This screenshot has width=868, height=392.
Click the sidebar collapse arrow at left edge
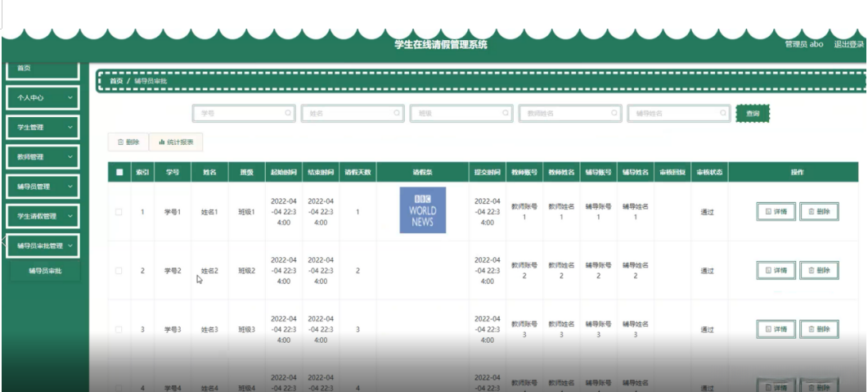click(x=3, y=241)
